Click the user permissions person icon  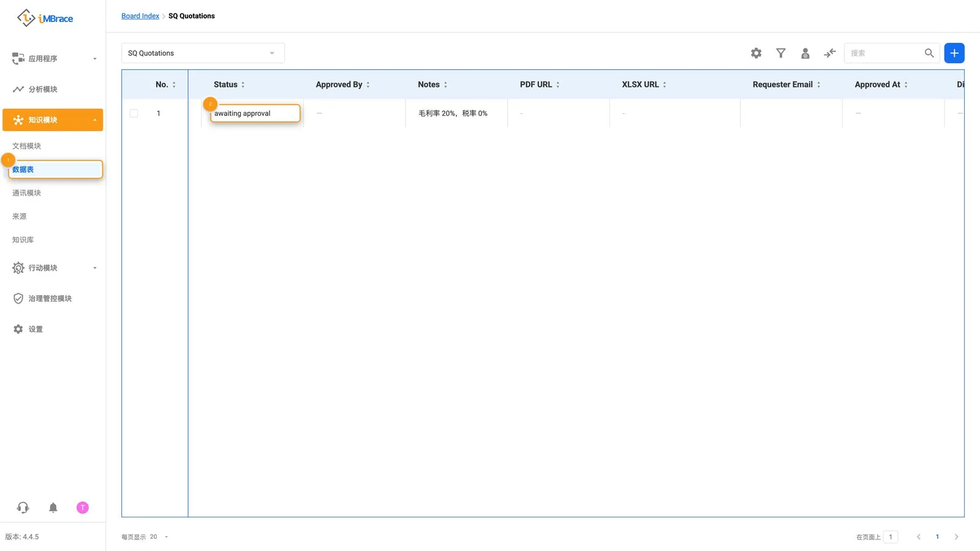point(805,53)
